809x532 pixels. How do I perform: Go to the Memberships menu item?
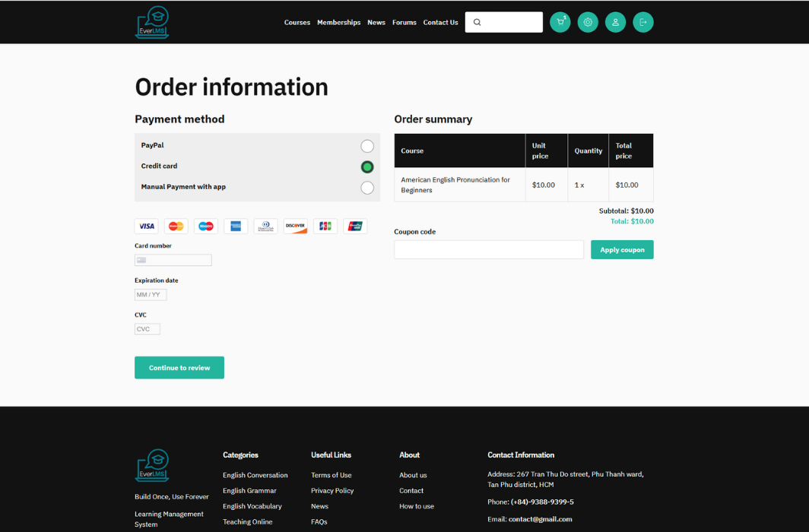pyautogui.click(x=338, y=23)
